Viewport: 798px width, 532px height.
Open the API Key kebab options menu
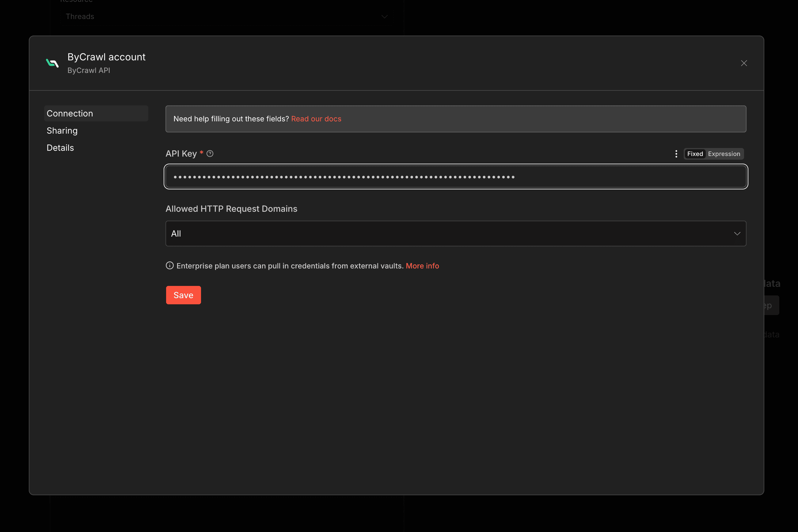[x=676, y=153]
